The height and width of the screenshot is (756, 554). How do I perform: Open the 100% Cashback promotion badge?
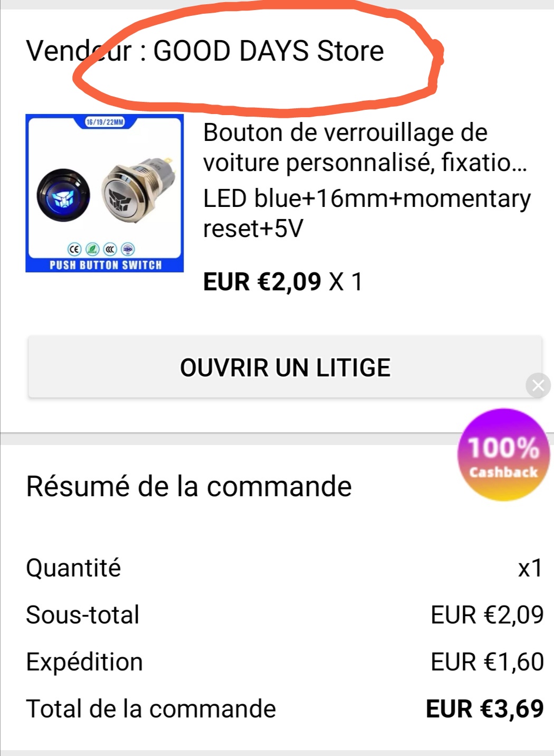(x=503, y=455)
